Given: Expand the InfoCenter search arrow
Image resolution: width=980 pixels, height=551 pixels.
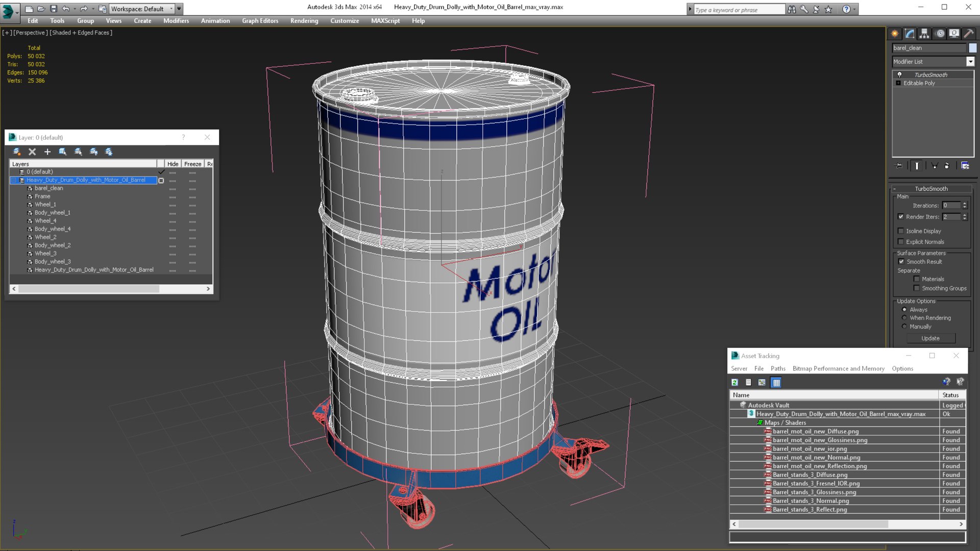Looking at the screenshot, I should click(690, 9).
